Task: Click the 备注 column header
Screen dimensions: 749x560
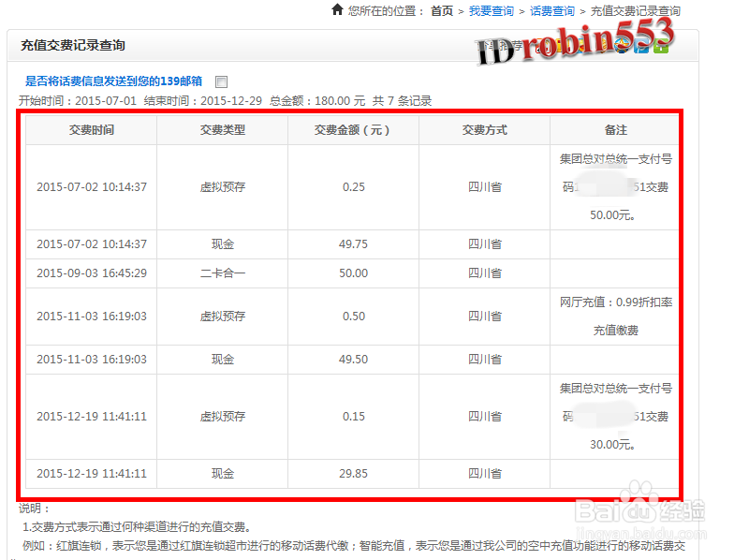Action: click(615, 130)
